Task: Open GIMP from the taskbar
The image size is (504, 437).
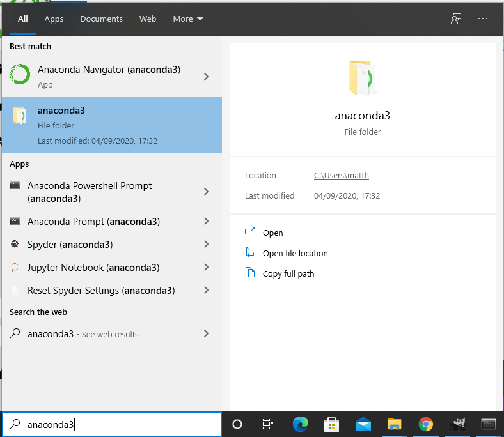Action: point(457,424)
